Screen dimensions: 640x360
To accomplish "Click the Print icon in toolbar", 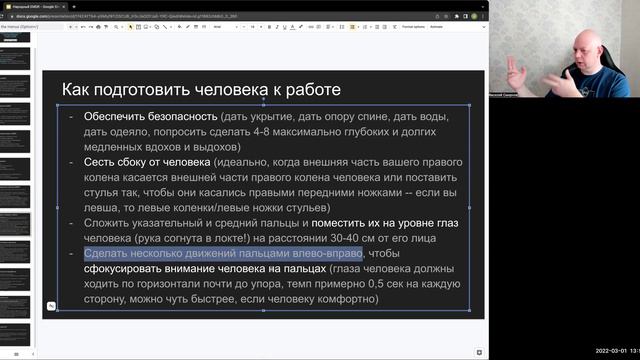I will tap(98, 27).
